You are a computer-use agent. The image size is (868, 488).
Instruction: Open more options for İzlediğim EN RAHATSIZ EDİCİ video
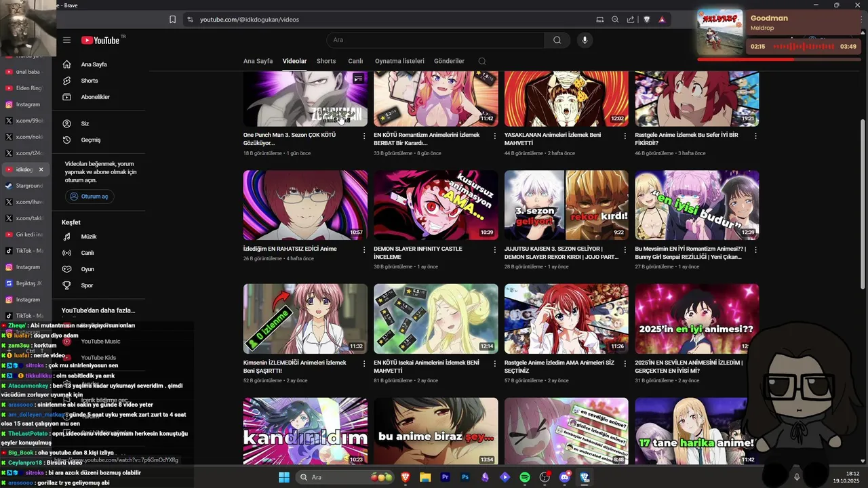click(364, 249)
